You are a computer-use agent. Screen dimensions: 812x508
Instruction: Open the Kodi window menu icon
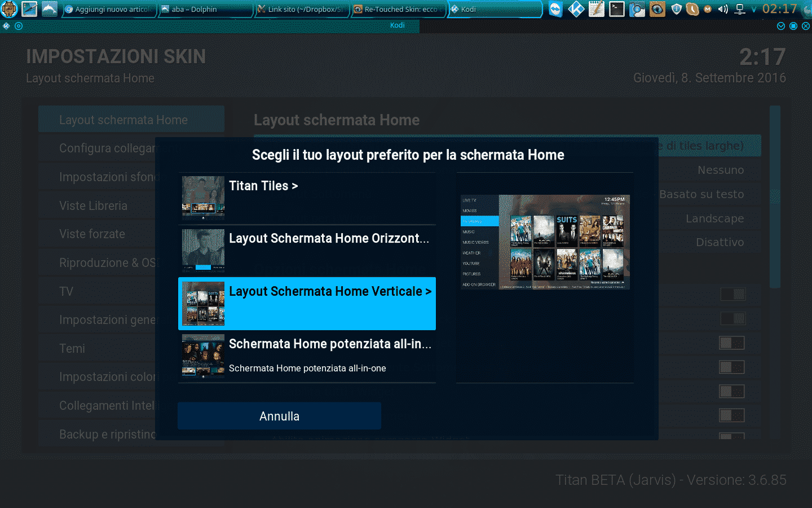(x=6, y=26)
